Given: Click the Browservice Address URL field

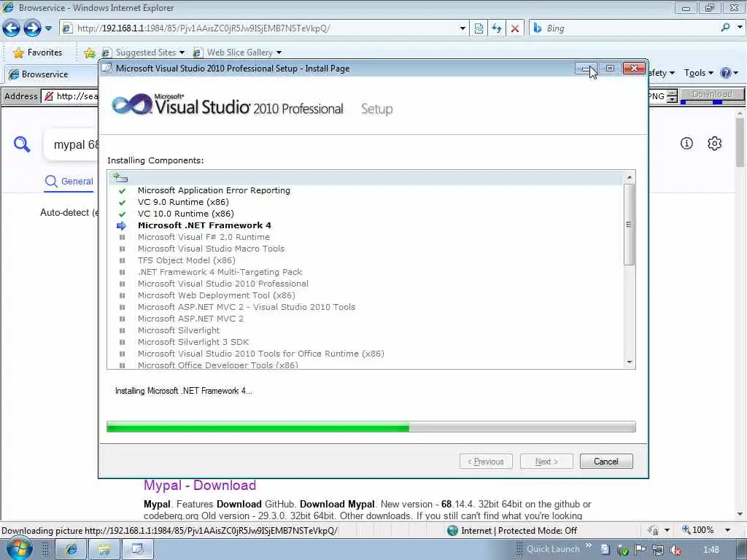Looking at the screenshot, I should 71,96.
